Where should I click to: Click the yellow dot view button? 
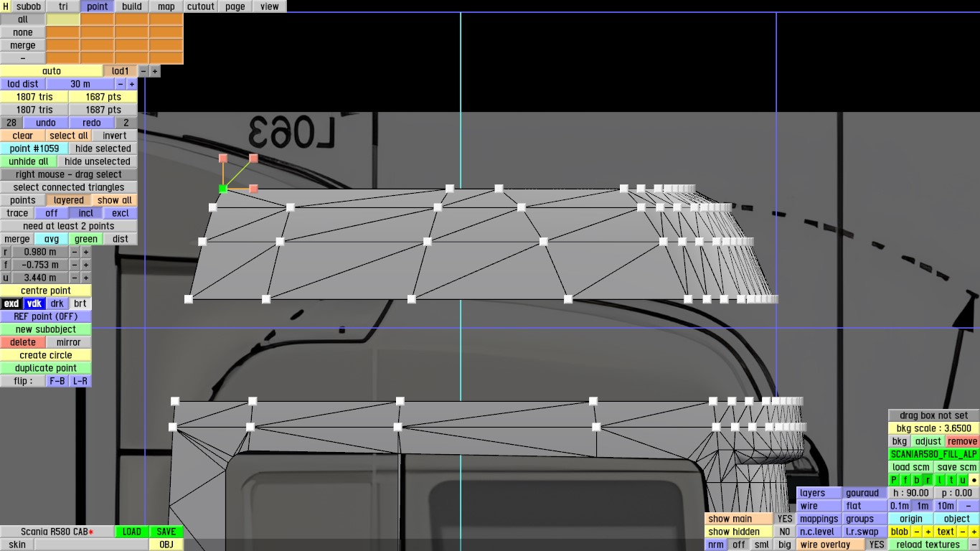click(x=974, y=480)
